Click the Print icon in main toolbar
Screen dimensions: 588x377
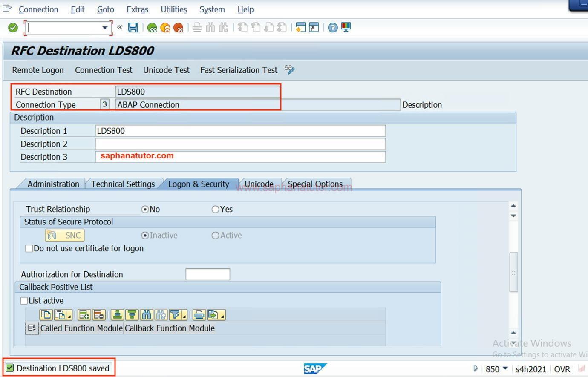point(197,28)
